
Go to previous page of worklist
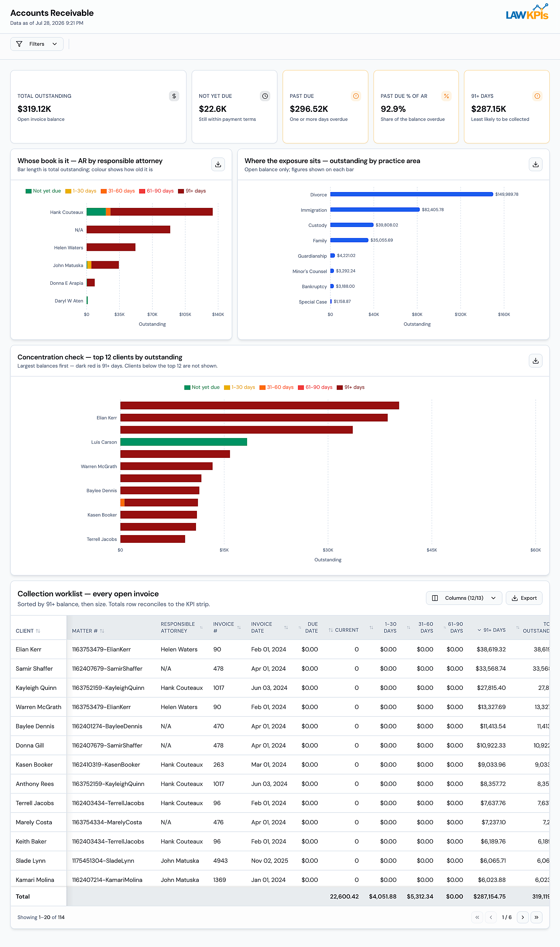pyautogui.click(x=490, y=917)
